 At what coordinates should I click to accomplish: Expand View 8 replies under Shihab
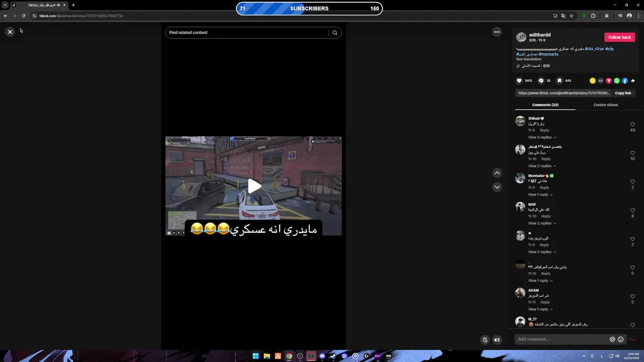[542, 137]
